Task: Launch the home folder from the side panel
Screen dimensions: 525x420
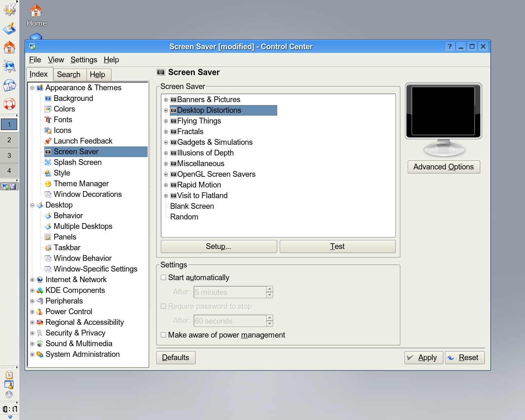Action: point(9,47)
